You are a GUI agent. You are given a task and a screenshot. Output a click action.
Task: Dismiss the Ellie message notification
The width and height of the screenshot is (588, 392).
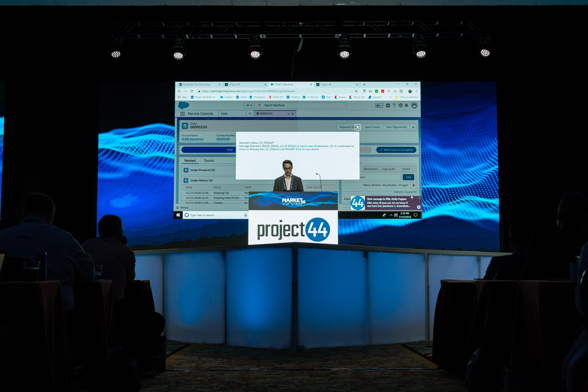pos(419,198)
